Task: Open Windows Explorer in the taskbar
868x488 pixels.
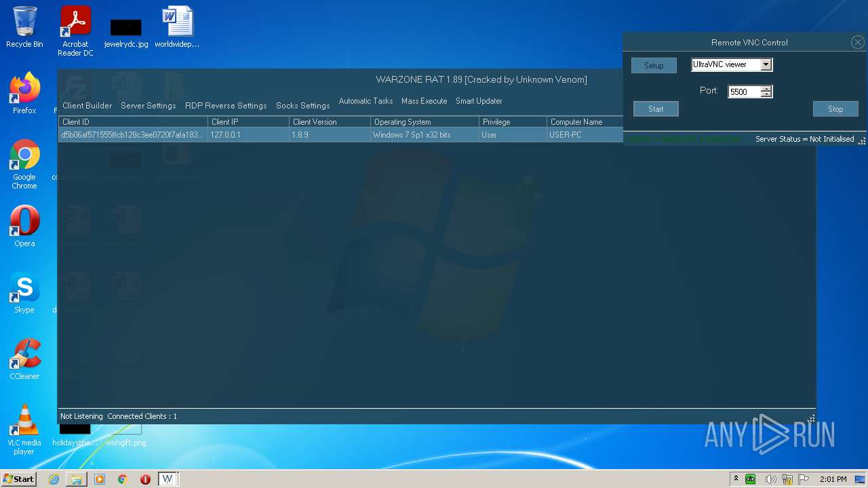Action: 77,479
